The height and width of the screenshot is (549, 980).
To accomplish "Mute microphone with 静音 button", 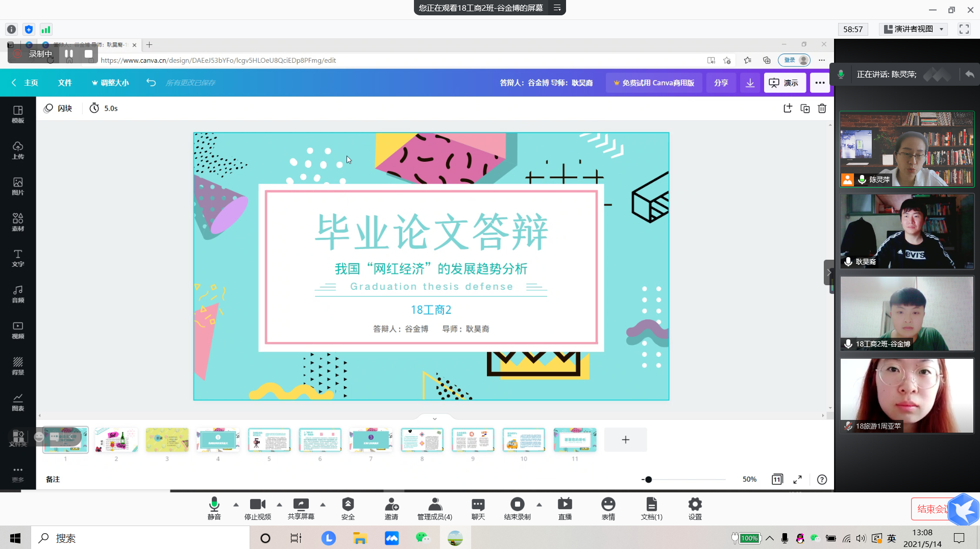I will (214, 508).
